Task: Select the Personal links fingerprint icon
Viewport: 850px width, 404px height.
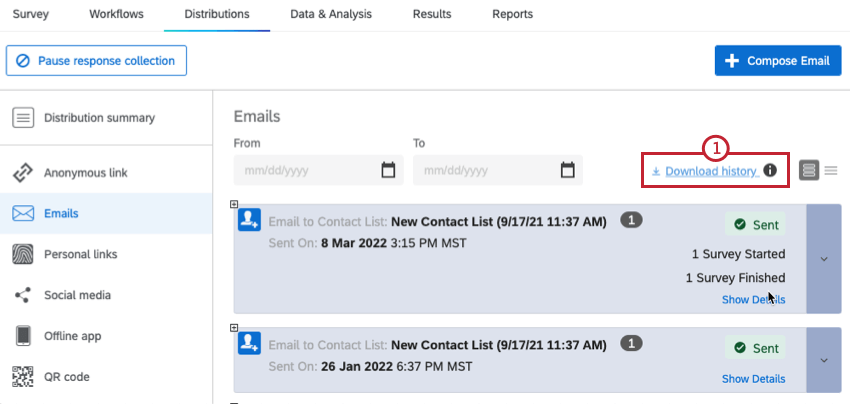Action: pos(23,254)
